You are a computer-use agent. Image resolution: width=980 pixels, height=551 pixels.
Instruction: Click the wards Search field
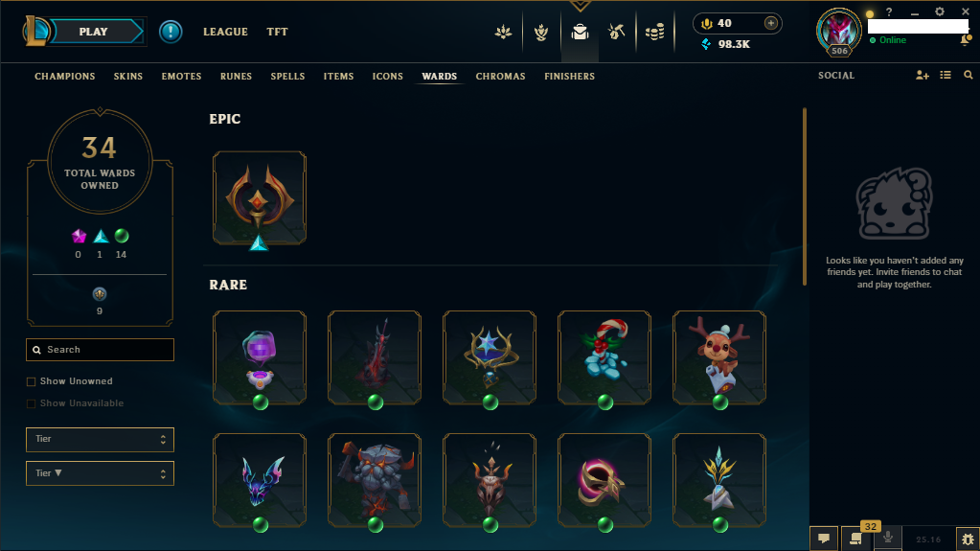[100, 350]
